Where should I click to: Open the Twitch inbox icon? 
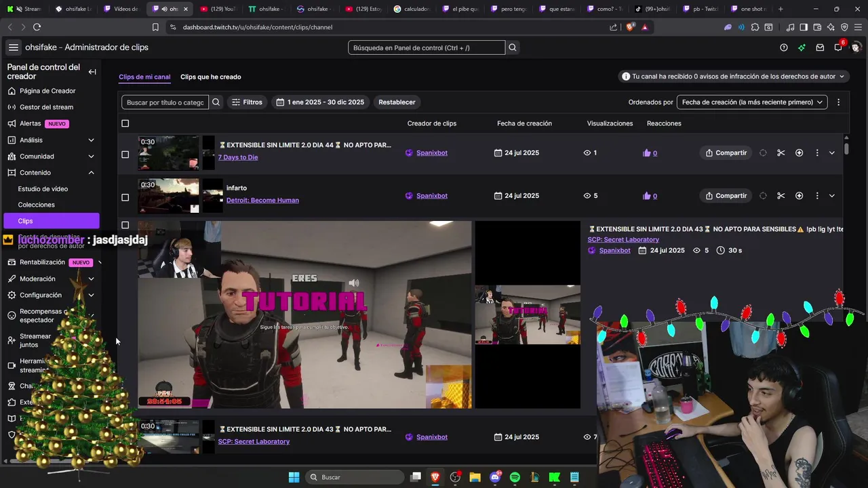point(820,47)
